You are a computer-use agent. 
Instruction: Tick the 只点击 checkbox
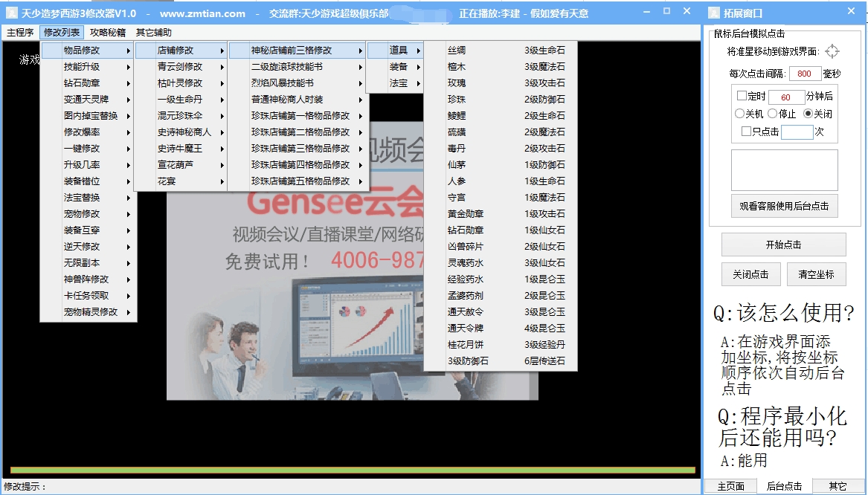pos(746,131)
